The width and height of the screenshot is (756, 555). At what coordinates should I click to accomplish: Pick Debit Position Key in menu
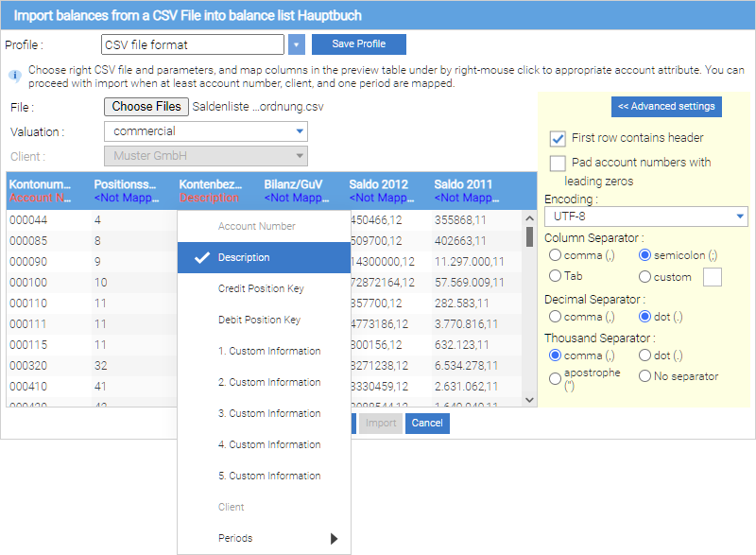coord(259,320)
